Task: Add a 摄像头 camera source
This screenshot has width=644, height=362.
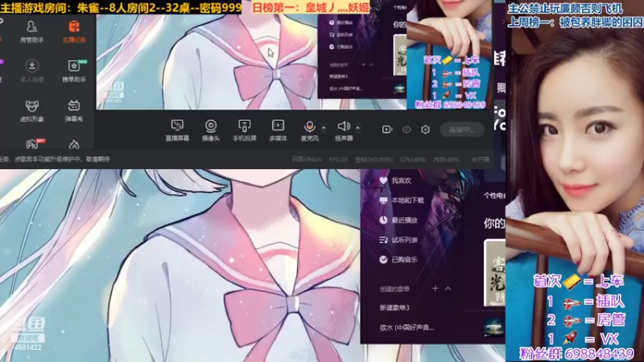Action: click(x=211, y=130)
